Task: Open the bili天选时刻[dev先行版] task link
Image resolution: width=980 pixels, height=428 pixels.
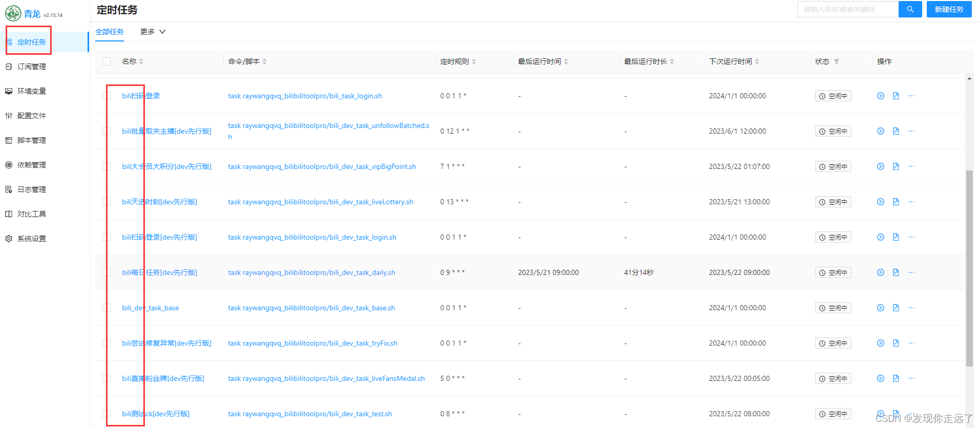Action: (x=159, y=202)
